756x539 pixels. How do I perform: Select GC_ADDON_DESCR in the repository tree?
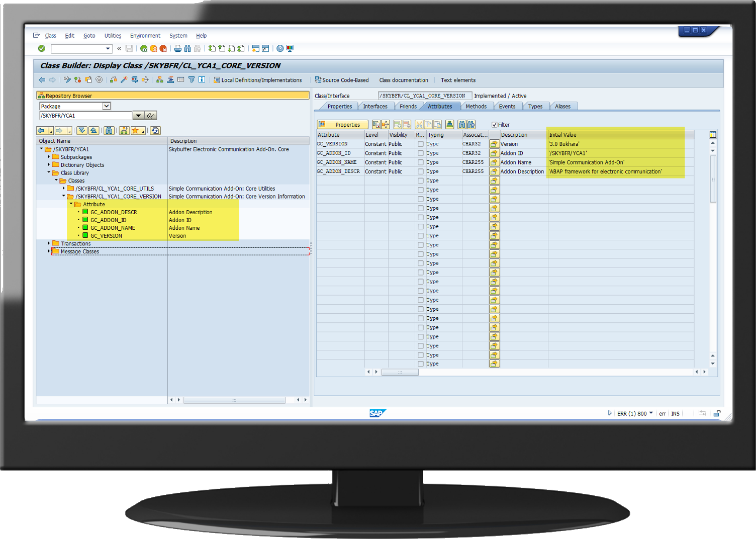[114, 212]
